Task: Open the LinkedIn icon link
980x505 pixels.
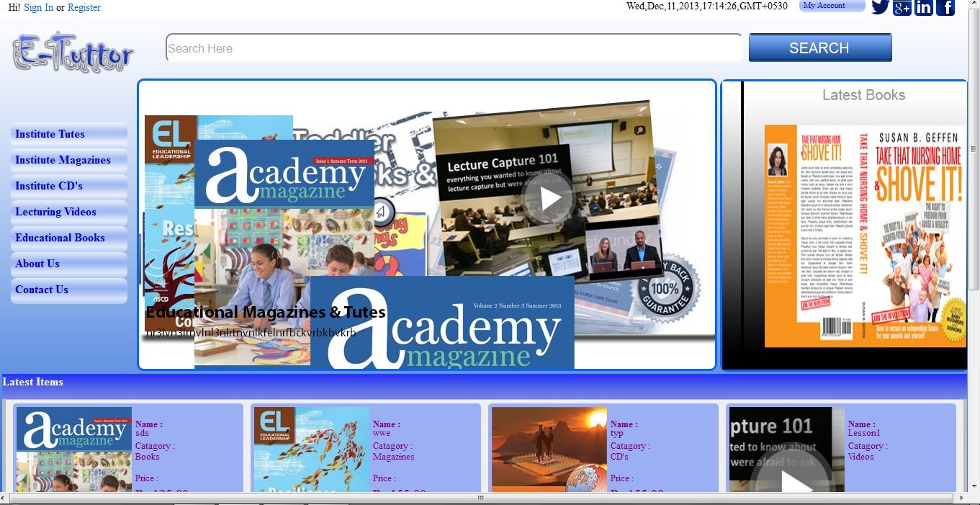Action: [x=923, y=8]
